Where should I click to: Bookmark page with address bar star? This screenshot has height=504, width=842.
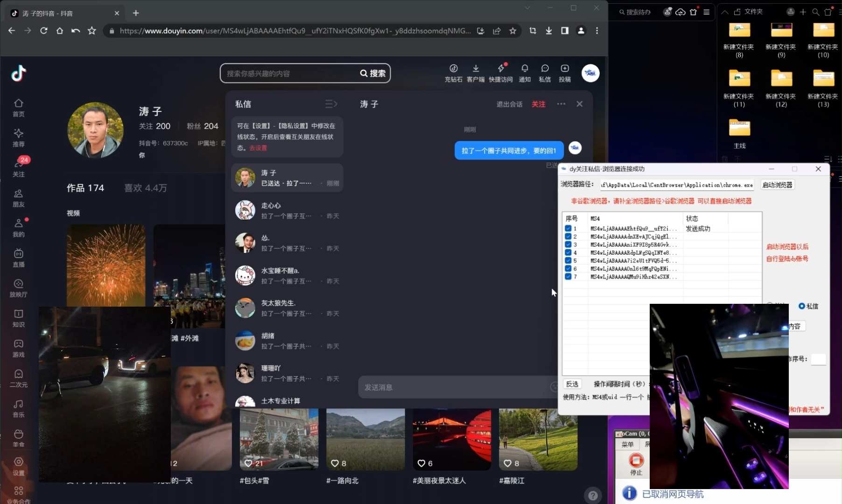tap(513, 31)
